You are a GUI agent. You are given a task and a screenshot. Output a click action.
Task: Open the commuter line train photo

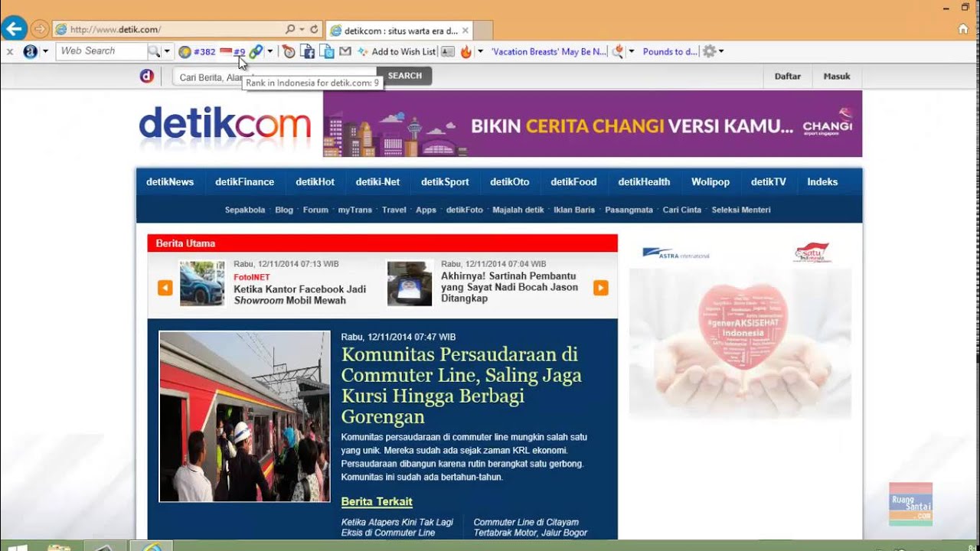244,416
